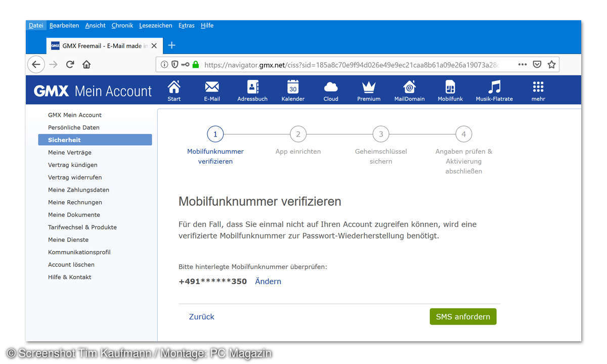The height and width of the screenshot is (364, 607).
Task: Open the Kalender icon
Action: (293, 87)
